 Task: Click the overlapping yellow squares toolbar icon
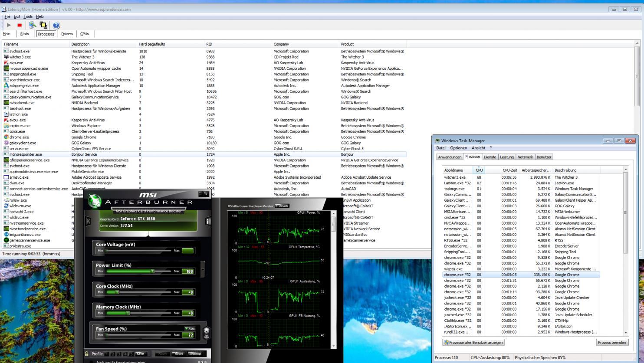coord(43,25)
